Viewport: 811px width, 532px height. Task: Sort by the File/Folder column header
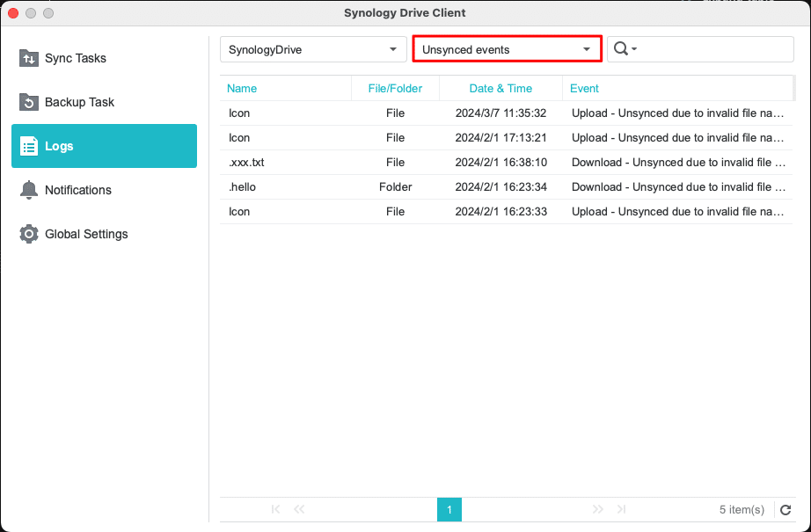(x=395, y=89)
